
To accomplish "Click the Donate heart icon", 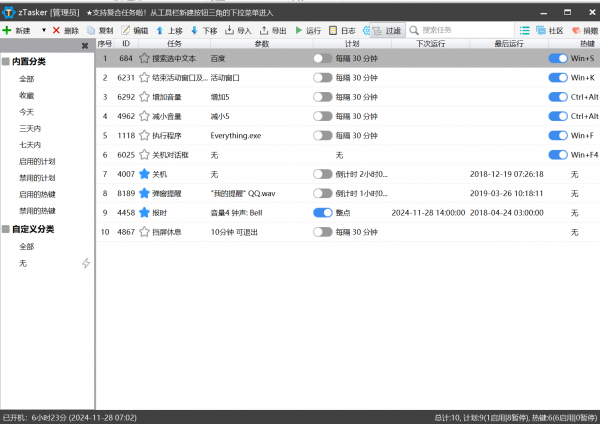I will coord(576,30).
